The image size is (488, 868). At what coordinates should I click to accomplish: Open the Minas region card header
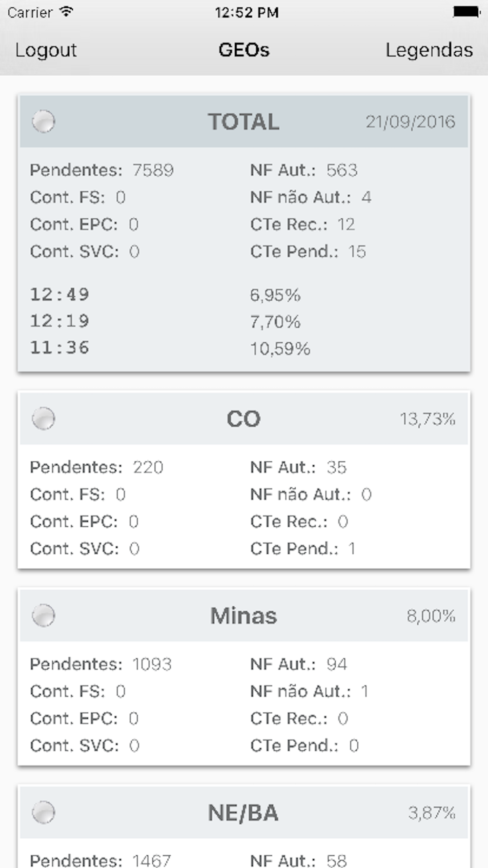pos(244,616)
